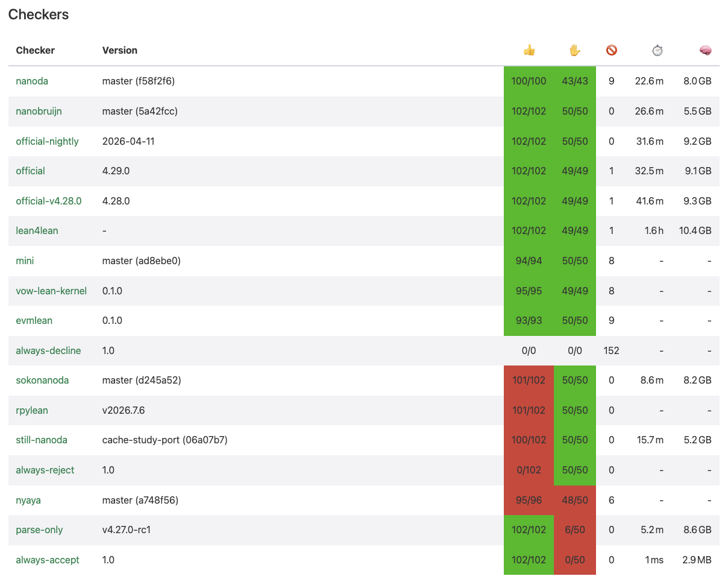The image size is (728, 579).
Task: Click the 8.6 m runtime for sokonanoda
Action: click(x=651, y=380)
